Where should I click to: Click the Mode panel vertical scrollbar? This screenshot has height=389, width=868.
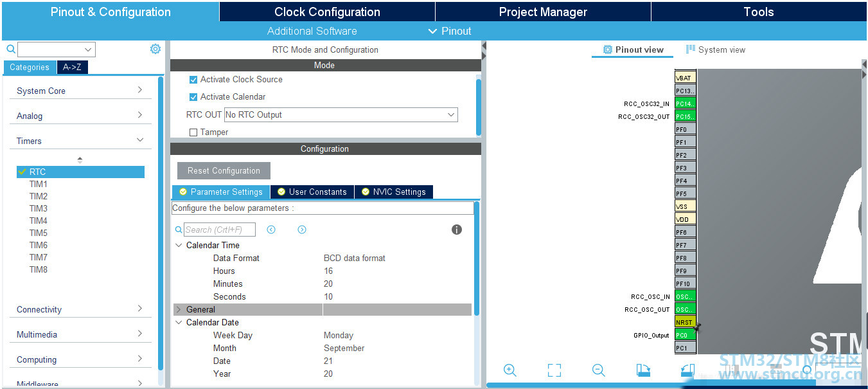pos(479,106)
